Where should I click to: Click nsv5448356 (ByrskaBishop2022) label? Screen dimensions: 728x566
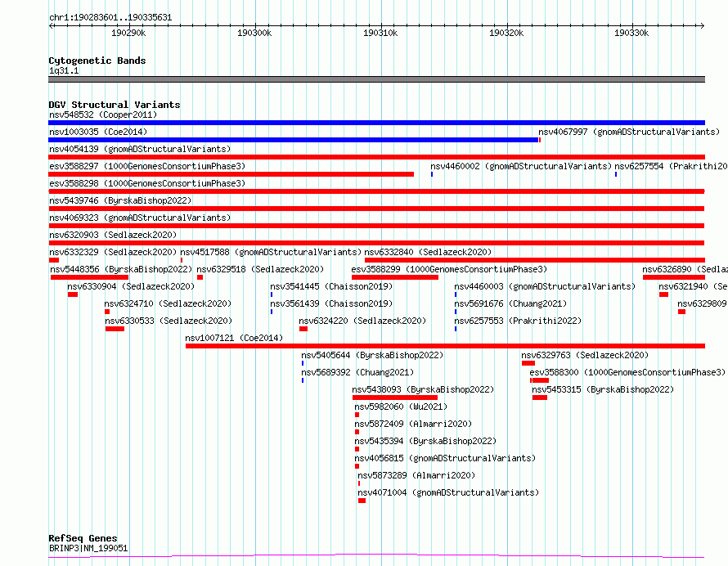(x=121, y=269)
